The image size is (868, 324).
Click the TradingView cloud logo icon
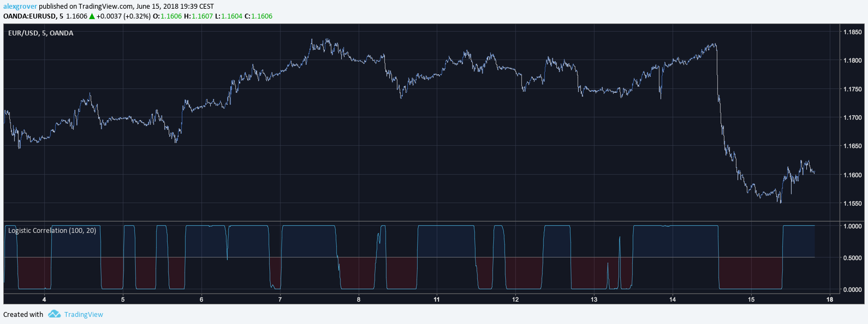tap(54, 314)
